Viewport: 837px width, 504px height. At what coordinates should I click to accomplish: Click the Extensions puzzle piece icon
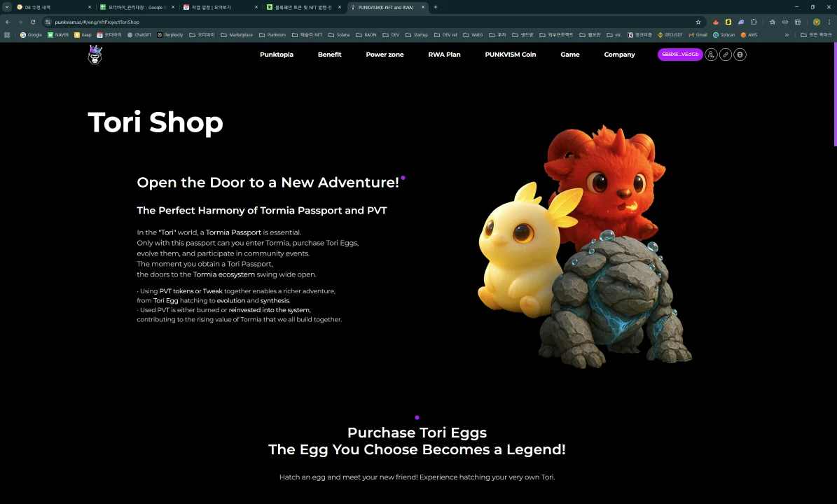click(x=754, y=22)
